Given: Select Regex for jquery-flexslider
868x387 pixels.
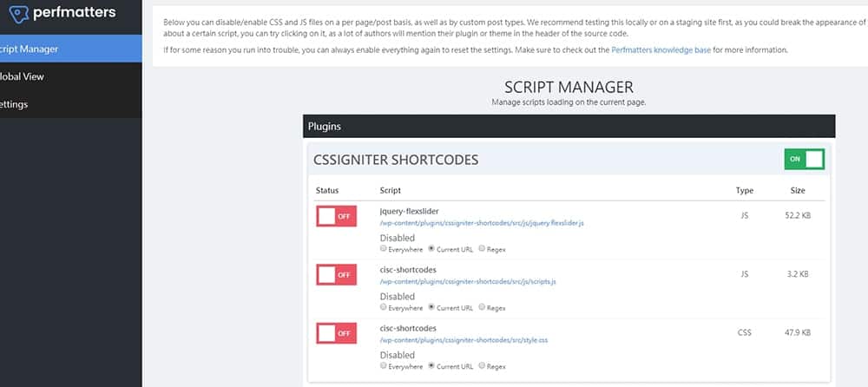Looking at the screenshot, I should [x=482, y=249].
